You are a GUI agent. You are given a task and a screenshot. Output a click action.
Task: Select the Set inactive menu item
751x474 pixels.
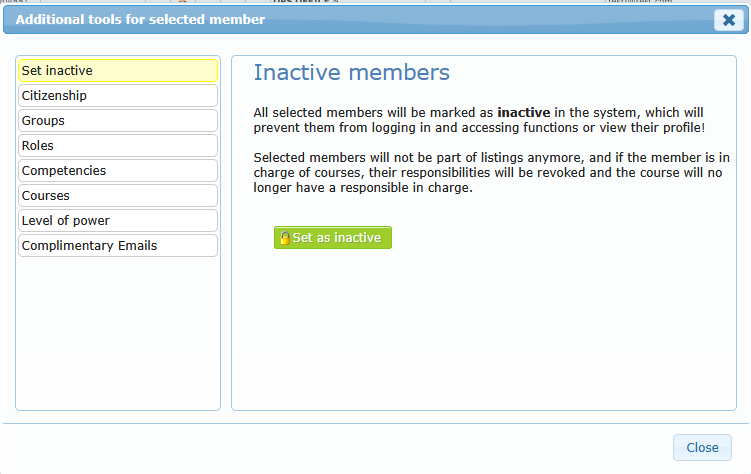[117, 71]
